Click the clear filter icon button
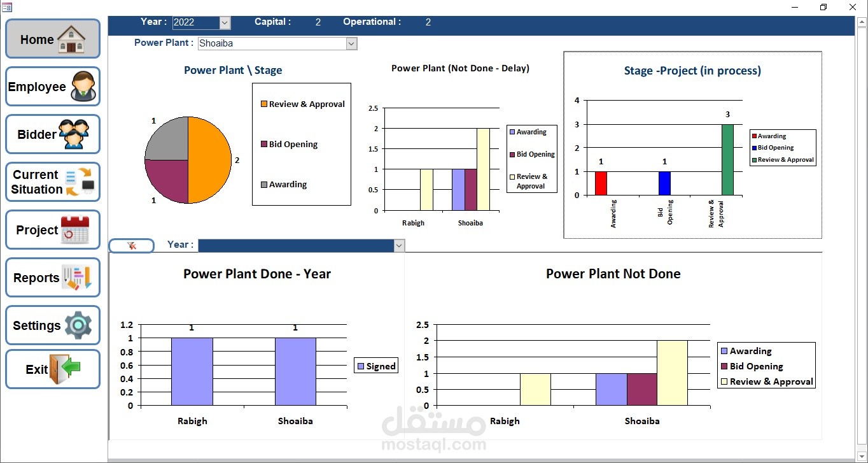The width and height of the screenshot is (868, 463). tap(132, 245)
